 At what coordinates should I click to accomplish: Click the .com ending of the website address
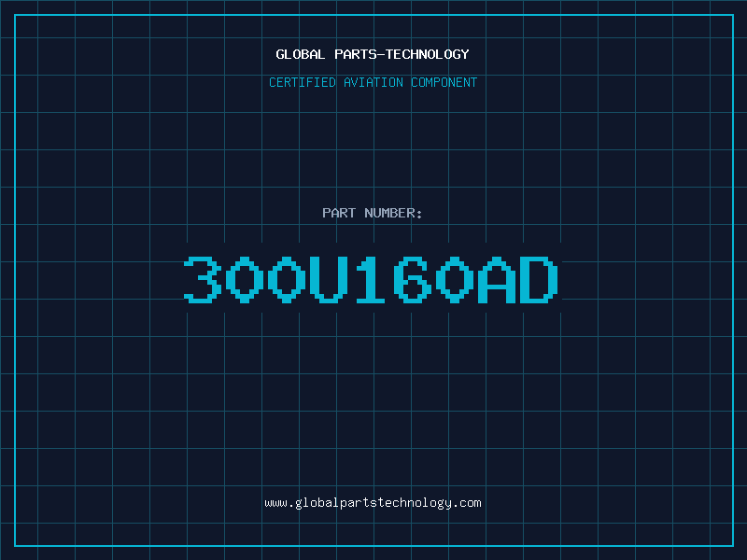click(x=466, y=503)
